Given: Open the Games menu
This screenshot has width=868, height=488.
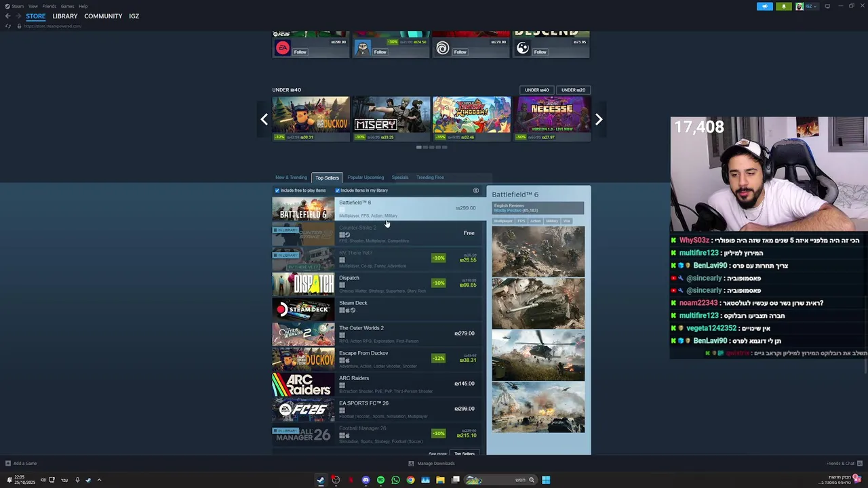Looking at the screenshot, I should click(67, 6).
